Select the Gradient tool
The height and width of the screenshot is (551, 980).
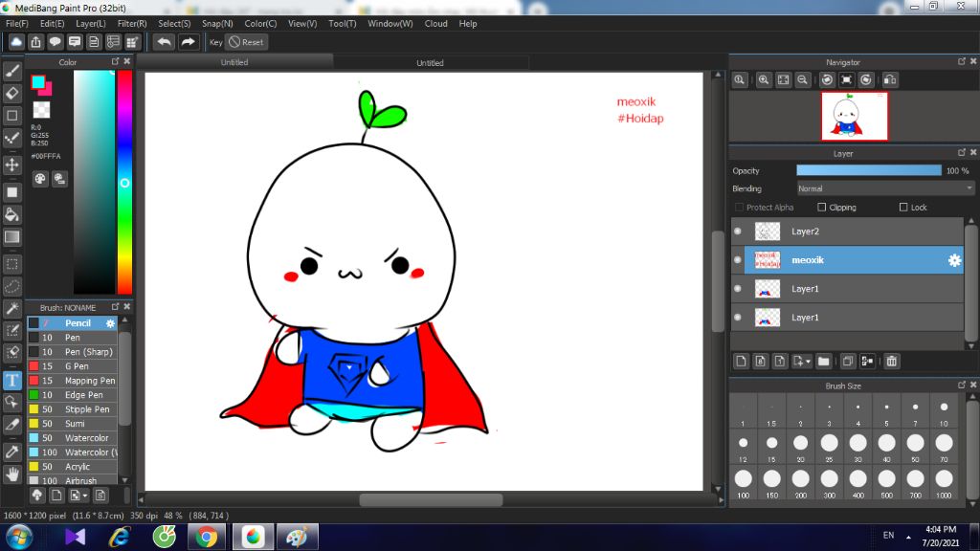coord(11,237)
